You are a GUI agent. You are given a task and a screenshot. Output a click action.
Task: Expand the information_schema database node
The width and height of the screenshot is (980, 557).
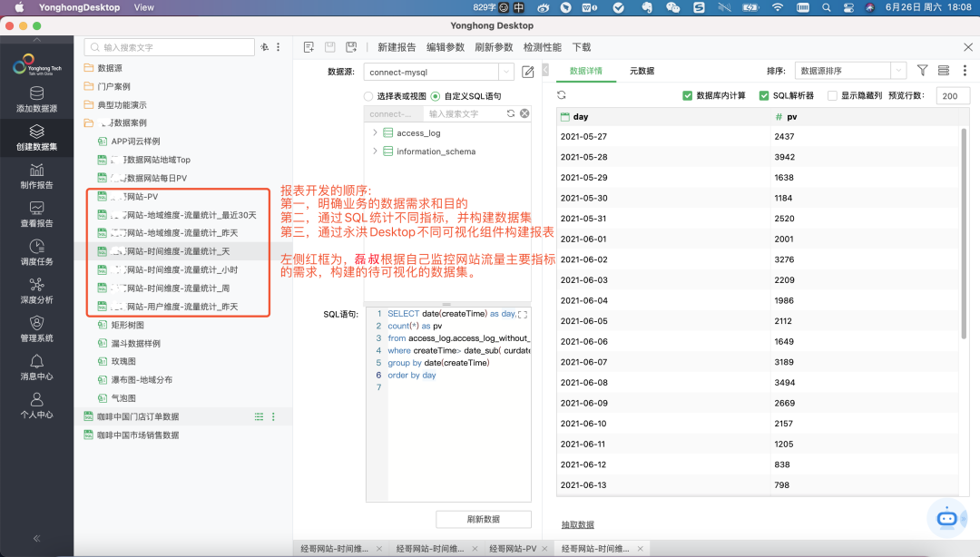click(375, 151)
